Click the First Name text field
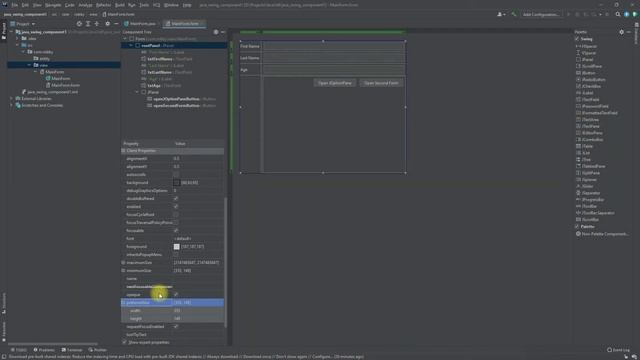The height and width of the screenshot is (360, 640). point(334,46)
